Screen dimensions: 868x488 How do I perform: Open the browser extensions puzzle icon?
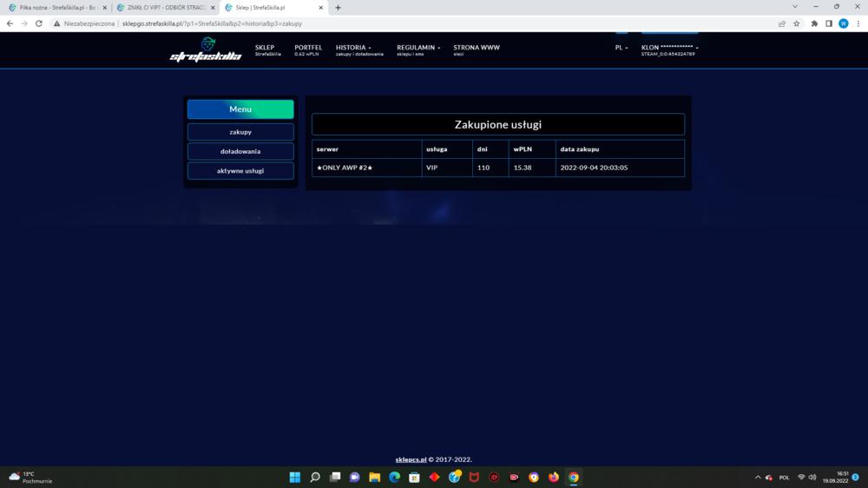pyautogui.click(x=814, y=23)
